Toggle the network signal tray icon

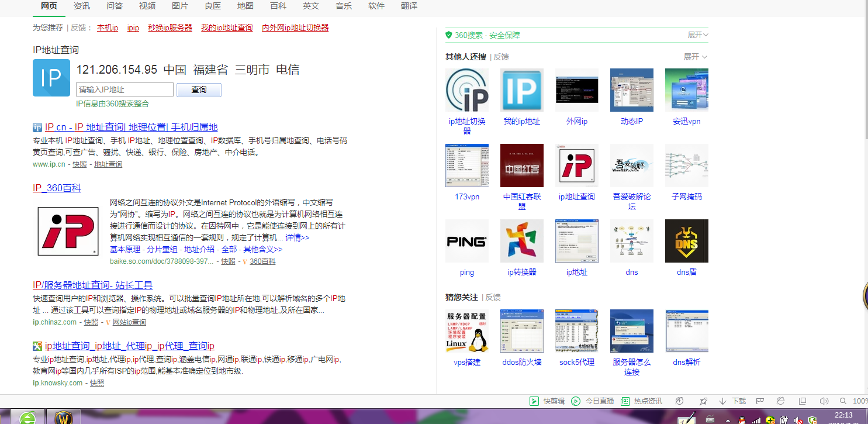tap(756, 420)
